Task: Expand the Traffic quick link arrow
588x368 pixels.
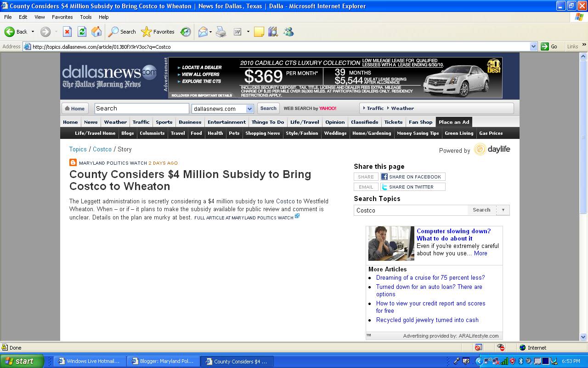Action: click(x=364, y=108)
